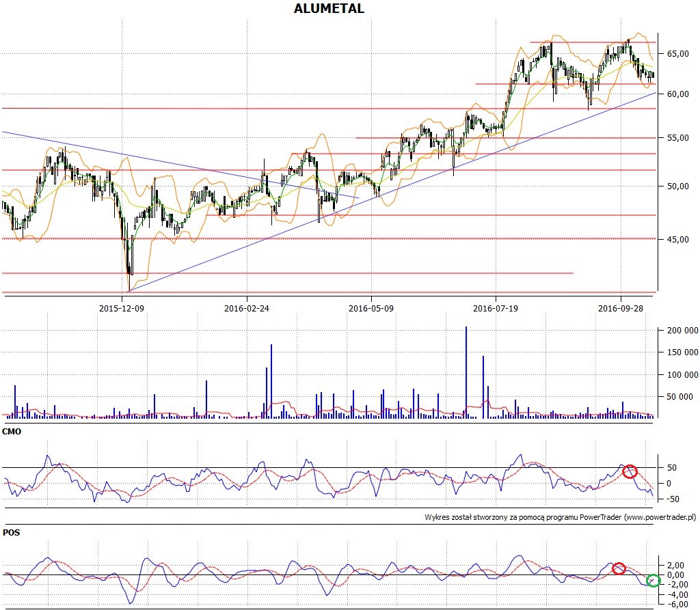
Task: Click the POS axis value 2,00
Action: pos(676,566)
